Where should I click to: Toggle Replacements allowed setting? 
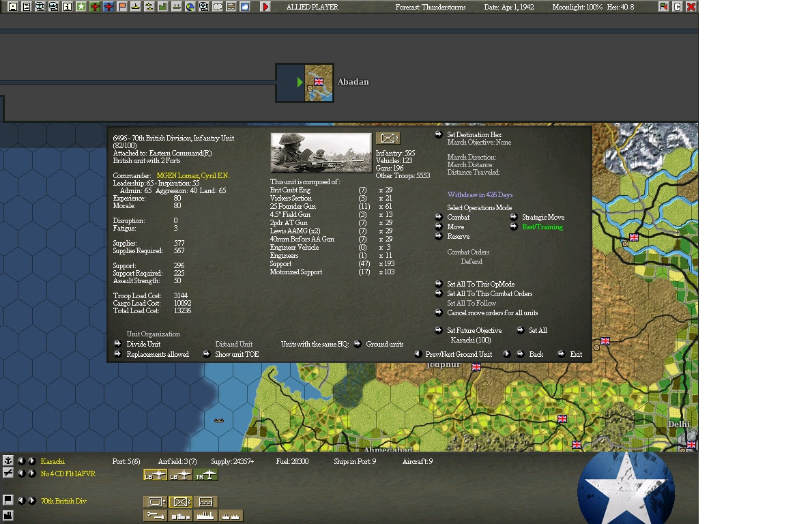click(x=118, y=354)
